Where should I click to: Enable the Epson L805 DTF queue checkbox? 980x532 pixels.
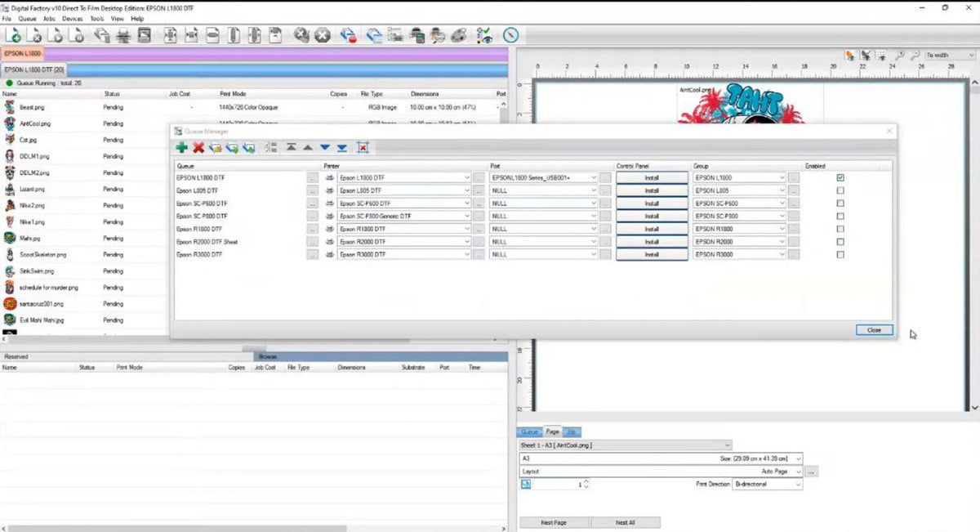tap(840, 190)
